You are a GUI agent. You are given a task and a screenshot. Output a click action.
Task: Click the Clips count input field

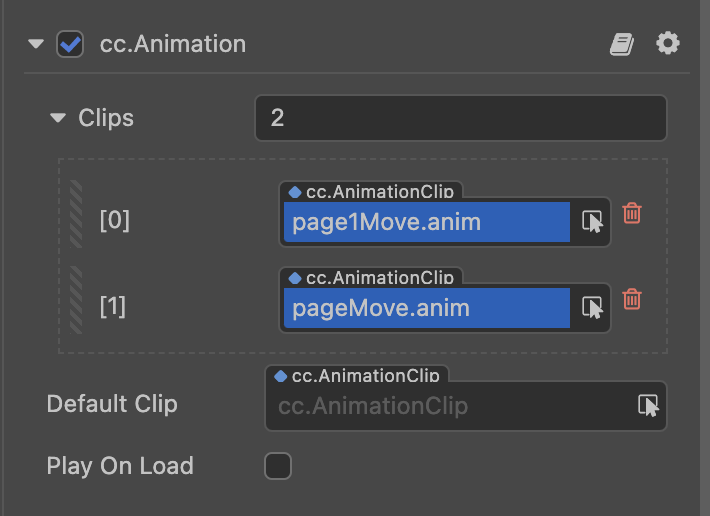(460, 118)
